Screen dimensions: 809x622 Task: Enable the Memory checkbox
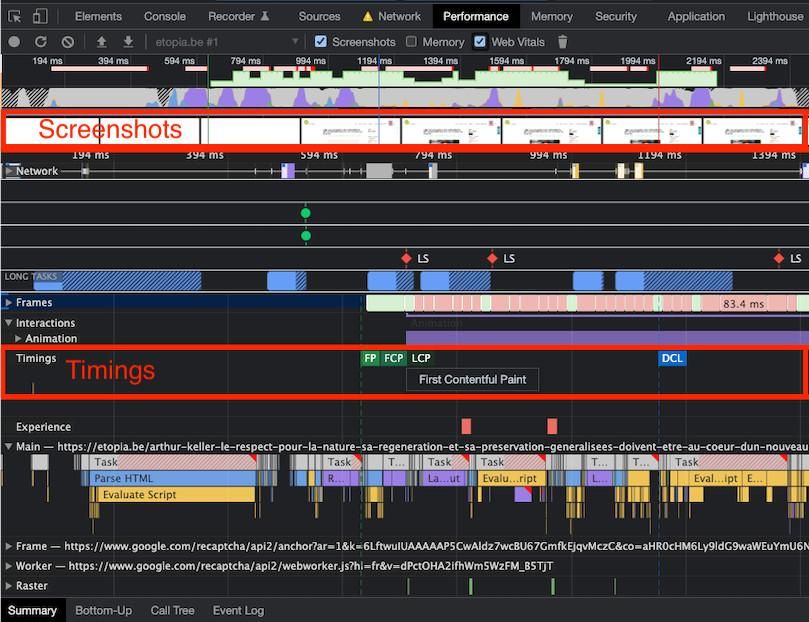coord(412,42)
